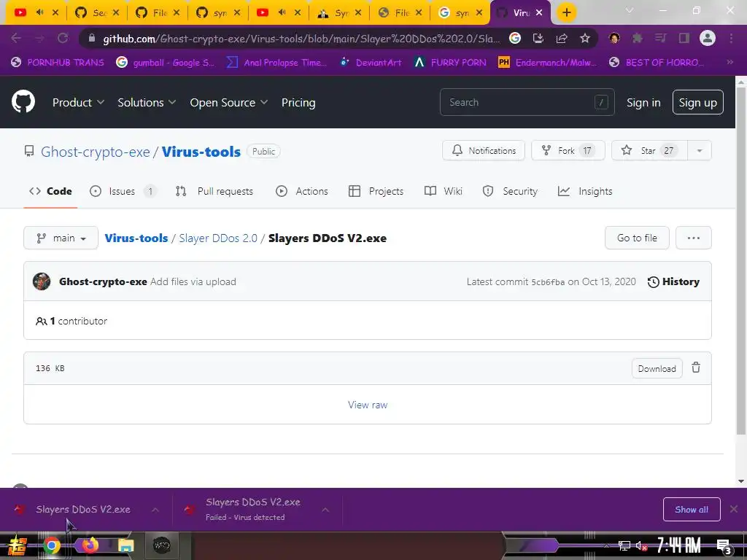The width and height of the screenshot is (747, 560).
Task: Open Firefox from the taskbar
Action: tap(90, 545)
